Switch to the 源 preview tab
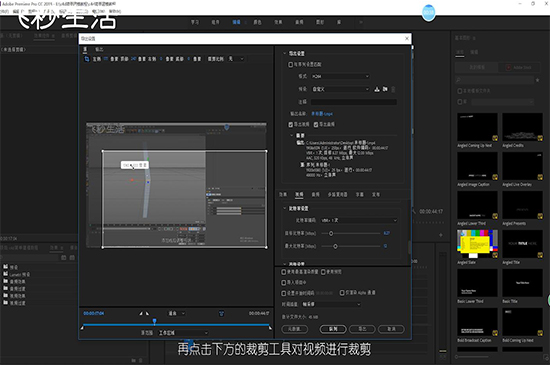550x365 pixels. 85,49
